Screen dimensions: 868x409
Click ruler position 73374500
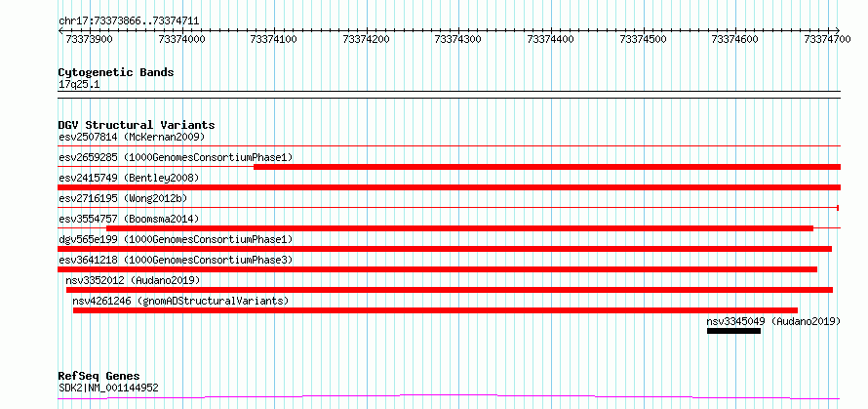tap(643, 39)
